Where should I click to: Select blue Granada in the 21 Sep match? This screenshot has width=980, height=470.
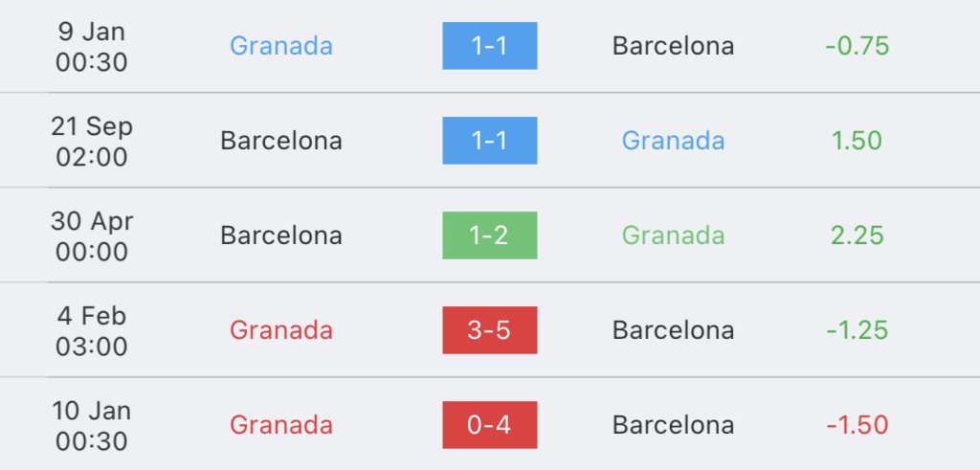673,141
